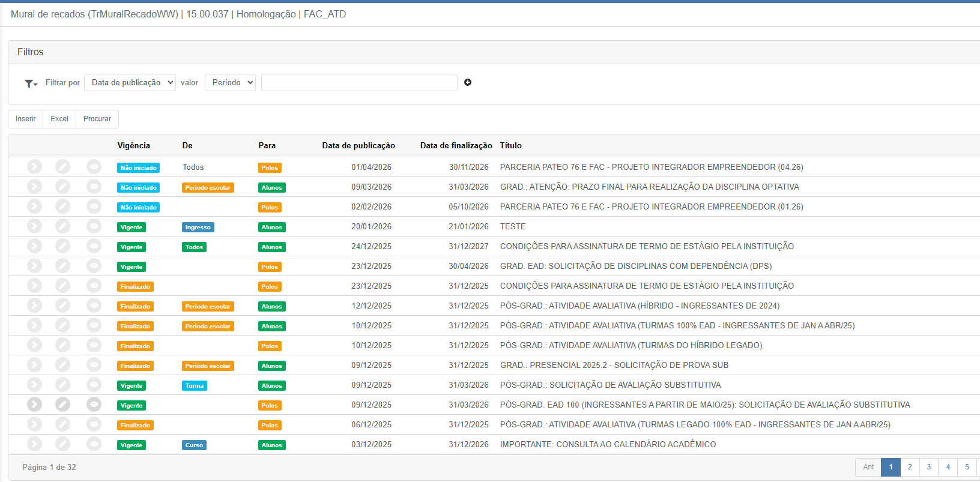Viewport: 980px width, 482px height.
Task: Click the plus icon to add filter
Action: click(468, 82)
